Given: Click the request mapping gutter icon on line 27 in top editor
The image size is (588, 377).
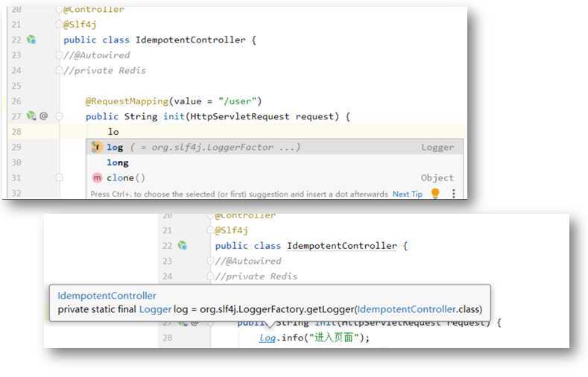Looking at the screenshot, I should [x=31, y=115].
